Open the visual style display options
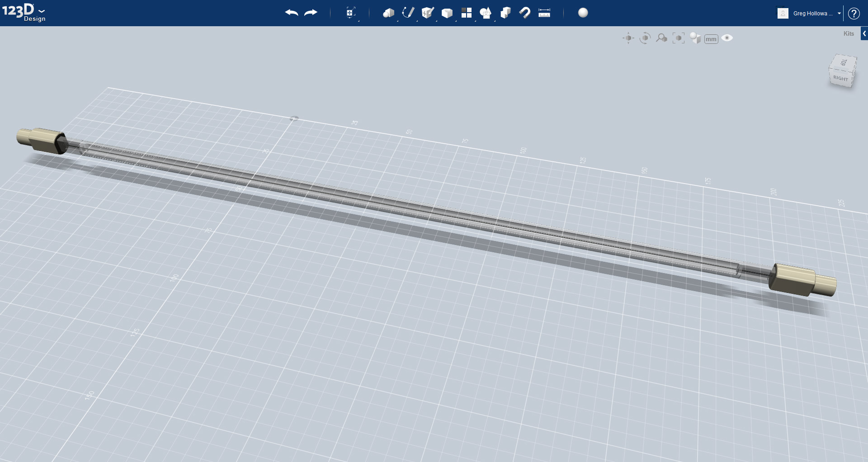 pos(695,38)
